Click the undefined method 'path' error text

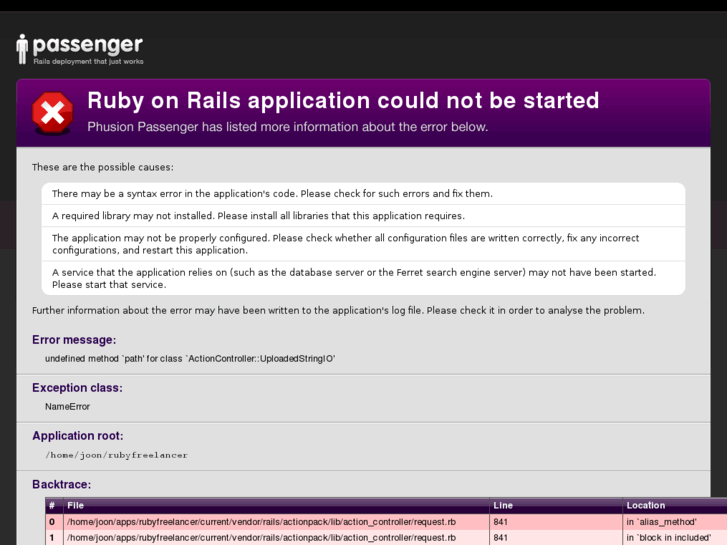190,359
